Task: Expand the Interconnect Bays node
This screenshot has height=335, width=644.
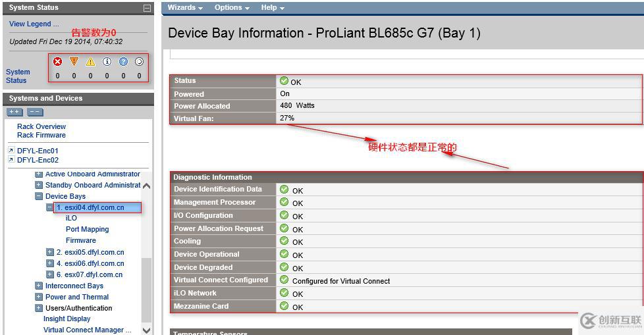Action: click(x=39, y=286)
